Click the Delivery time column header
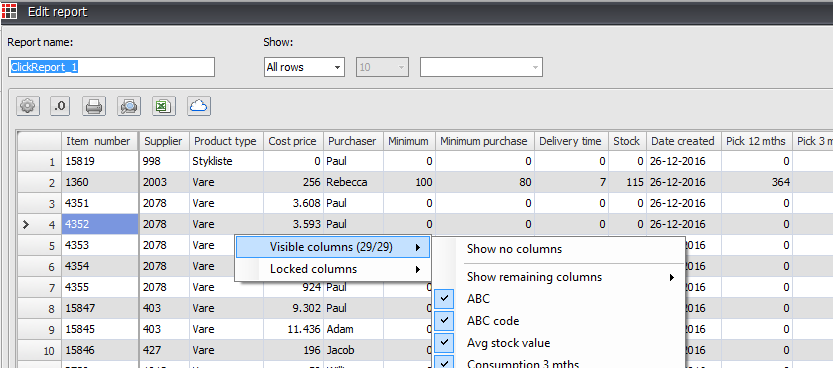 coord(572,141)
